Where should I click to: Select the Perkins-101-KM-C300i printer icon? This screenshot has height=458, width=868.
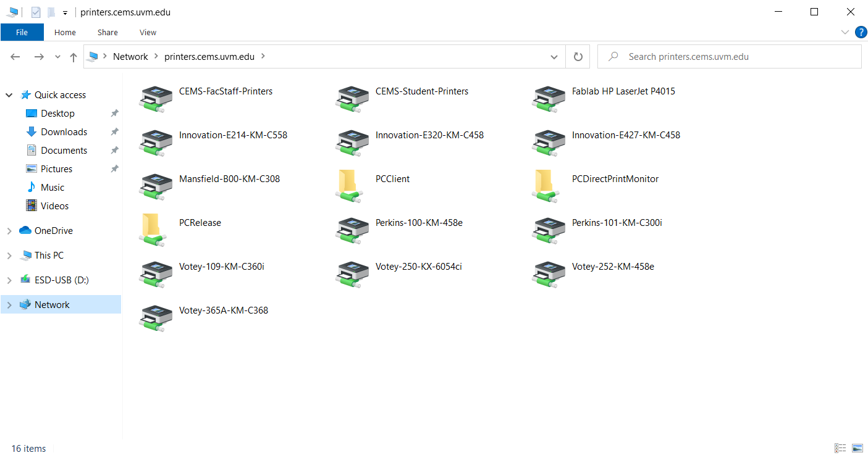549,230
